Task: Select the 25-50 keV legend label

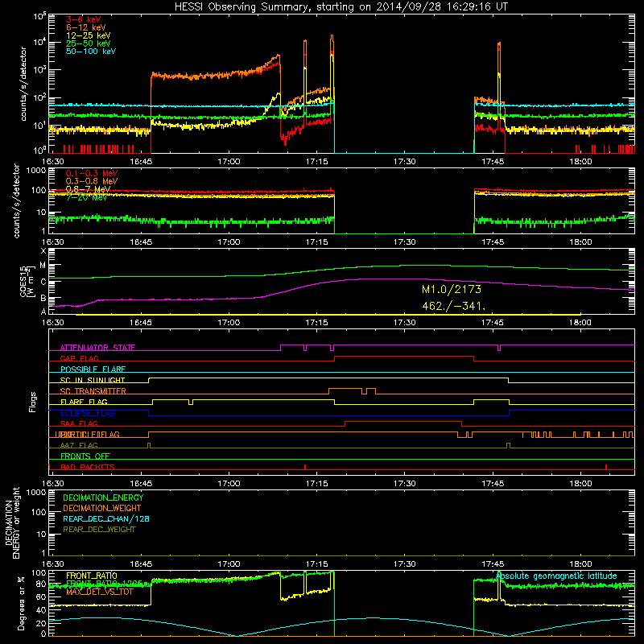Action: click(x=89, y=43)
